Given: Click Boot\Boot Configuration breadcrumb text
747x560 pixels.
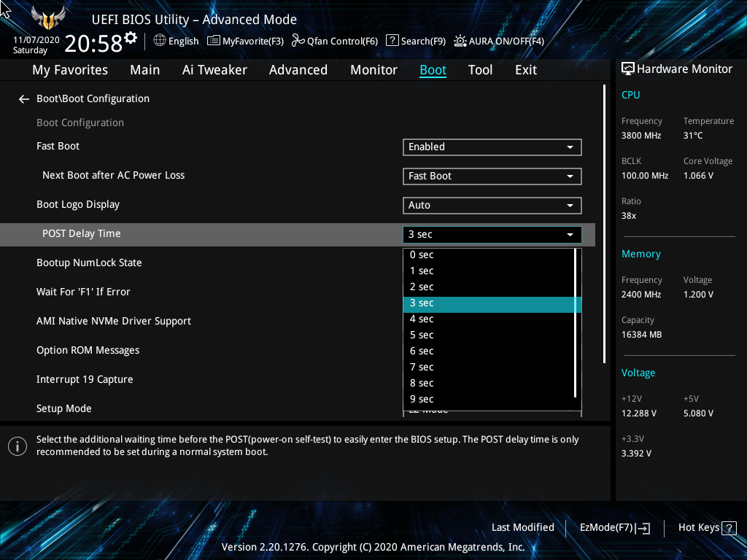Looking at the screenshot, I should coord(93,99).
